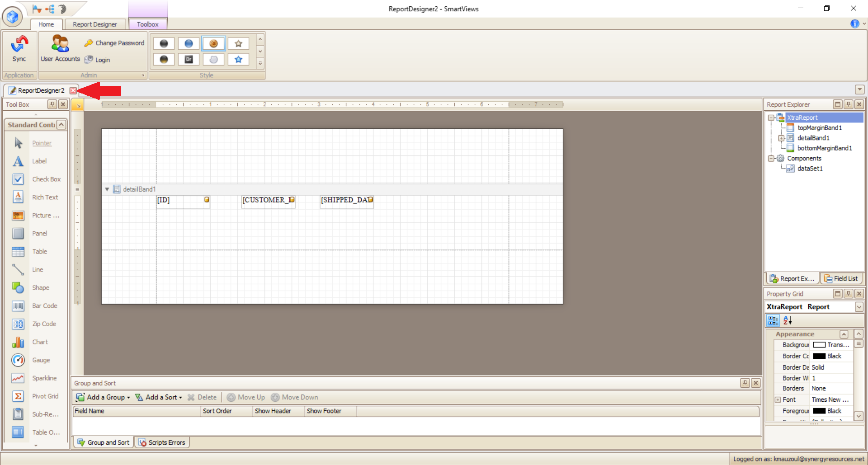Select the [ID] field on the report
The width and height of the screenshot is (868, 465).
pos(183,202)
